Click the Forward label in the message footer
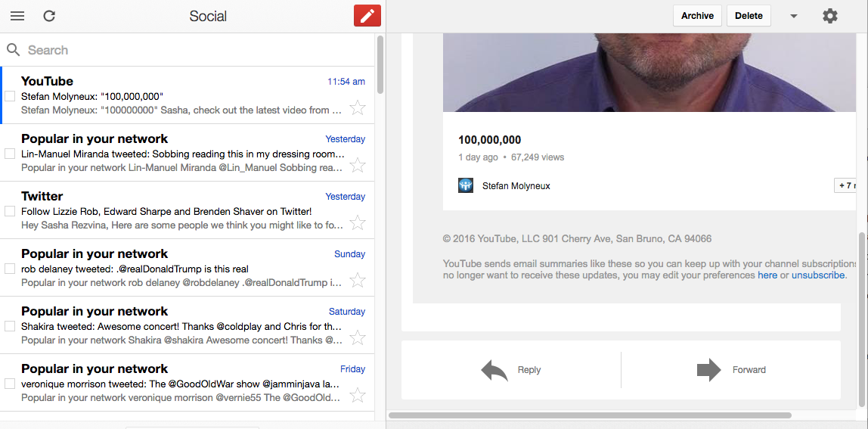 click(749, 370)
